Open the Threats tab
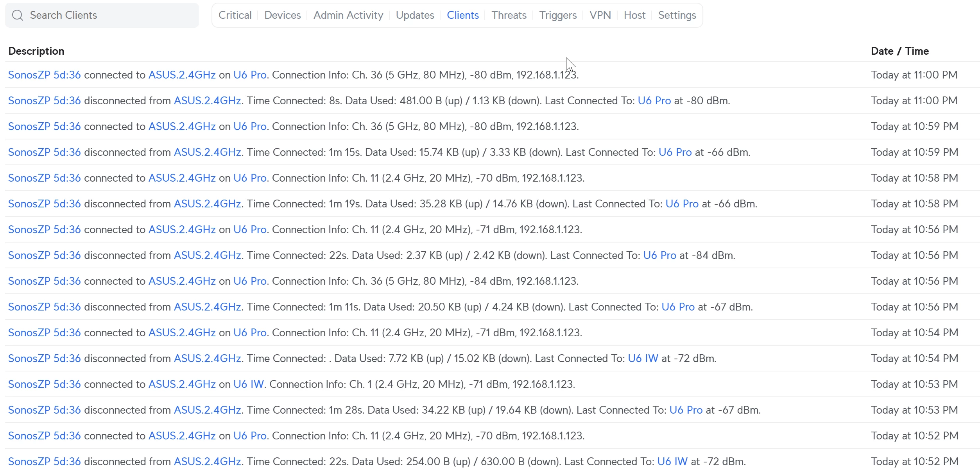The image size is (980, 473). (x=509, y=15)
